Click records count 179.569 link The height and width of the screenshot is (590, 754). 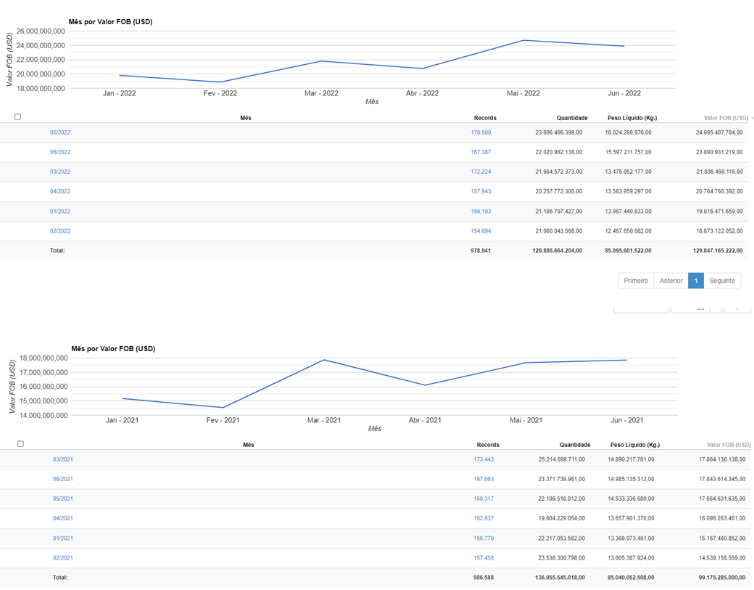(x=481, y=132)
